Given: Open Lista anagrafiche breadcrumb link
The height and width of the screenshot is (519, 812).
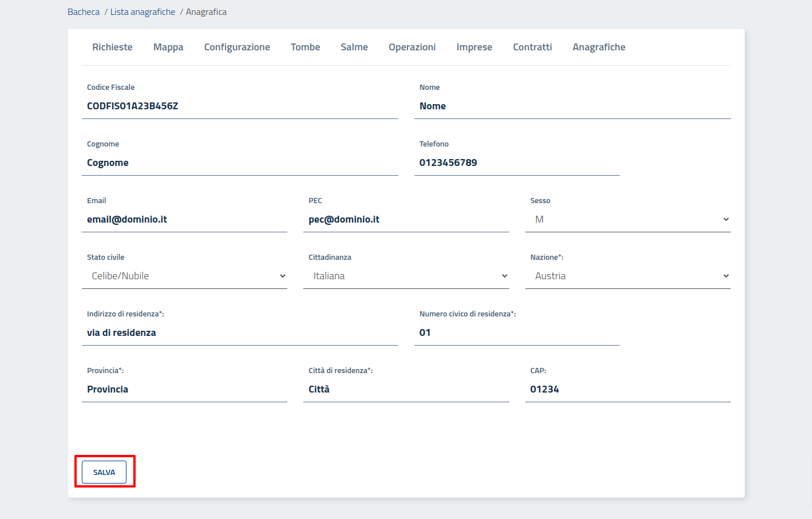Looking at the screenshot, I should click(x=142, y=12).
